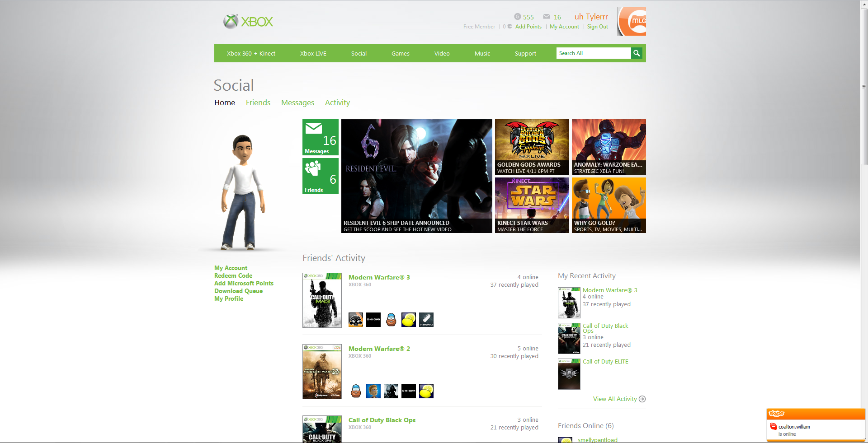The image size is (868, 443).
Task: Click the Xbox logo in the header
Action: pyautogui.click(x=248, y=21)
